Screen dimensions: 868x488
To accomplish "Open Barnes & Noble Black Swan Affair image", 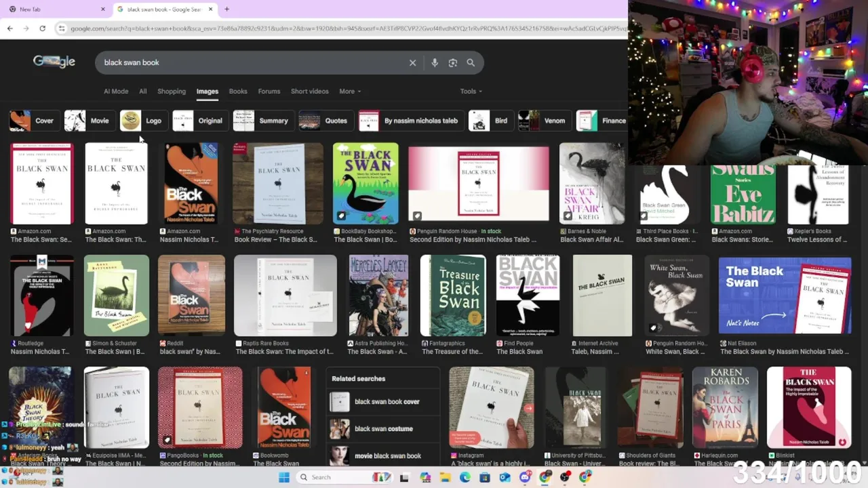I will (x=592, y=183).
